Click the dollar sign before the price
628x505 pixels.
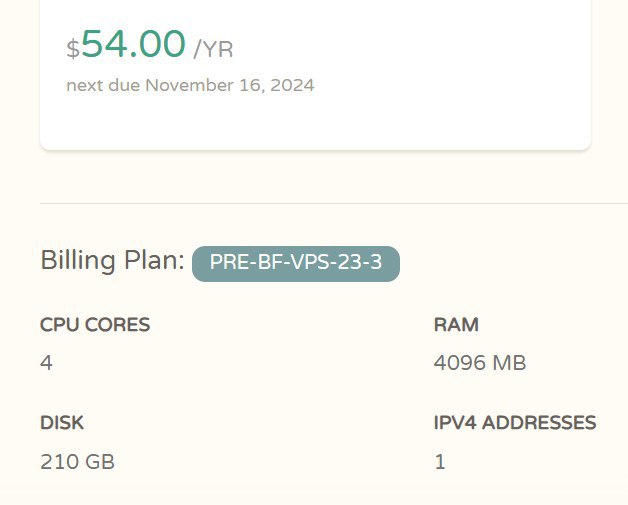click(x=72, y=49)
